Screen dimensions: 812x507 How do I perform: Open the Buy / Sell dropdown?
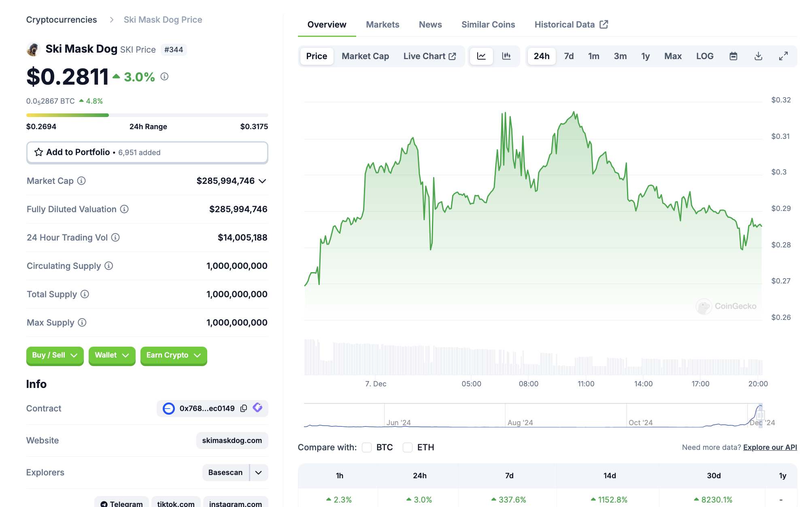pyautogui.click(x=55, y=355)
